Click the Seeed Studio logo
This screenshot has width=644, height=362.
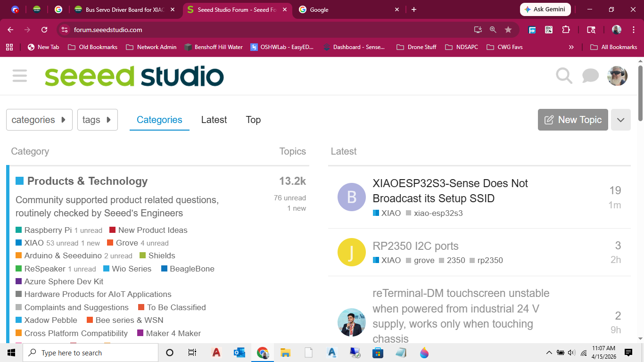coord(134,76)
